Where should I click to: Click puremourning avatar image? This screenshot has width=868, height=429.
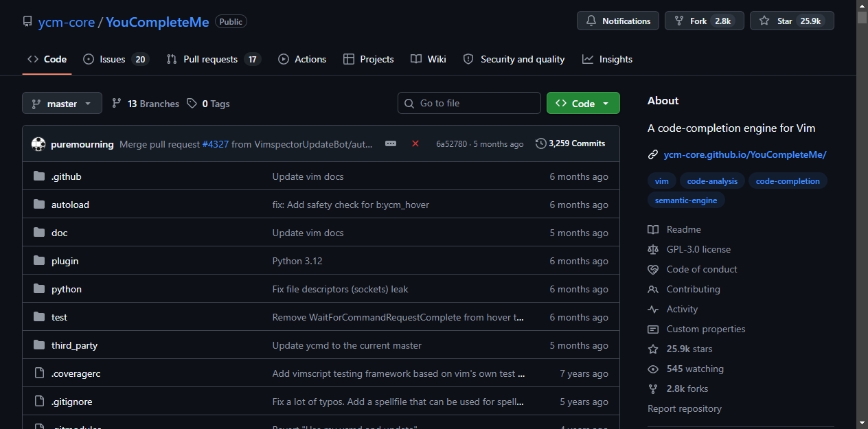coord(38,144)
